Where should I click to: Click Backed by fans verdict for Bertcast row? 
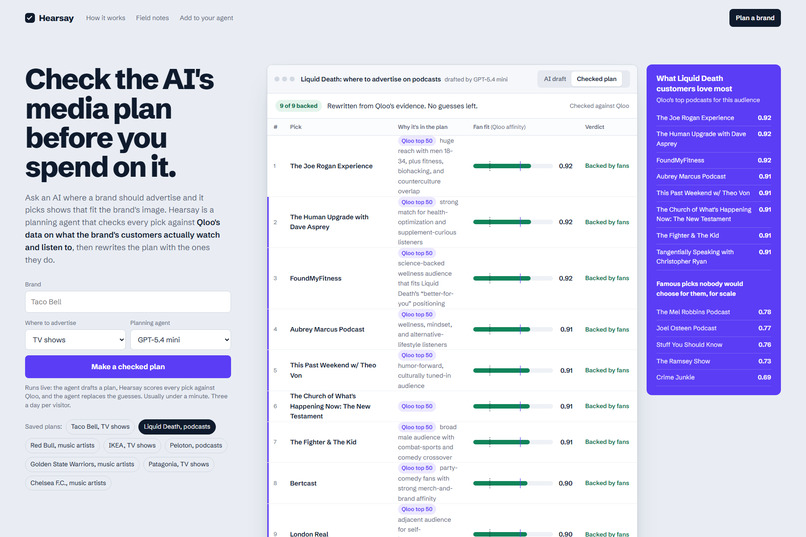click(x=607, y=483)
